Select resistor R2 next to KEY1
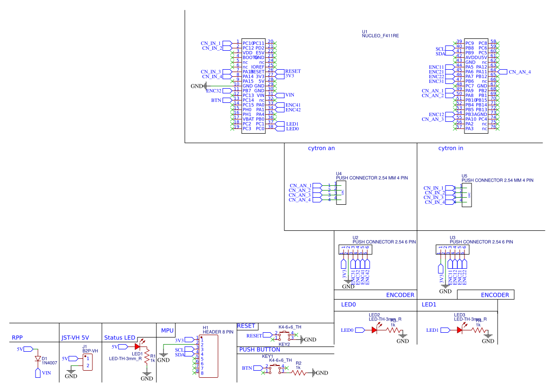The height and width of the screenshot is (392, 554). coord(299,373)
